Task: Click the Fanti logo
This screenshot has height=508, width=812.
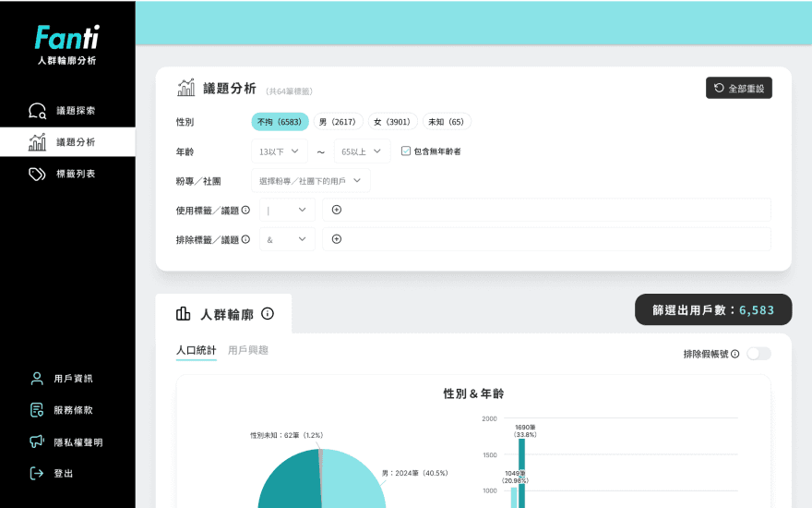Action: click(66, 37)
